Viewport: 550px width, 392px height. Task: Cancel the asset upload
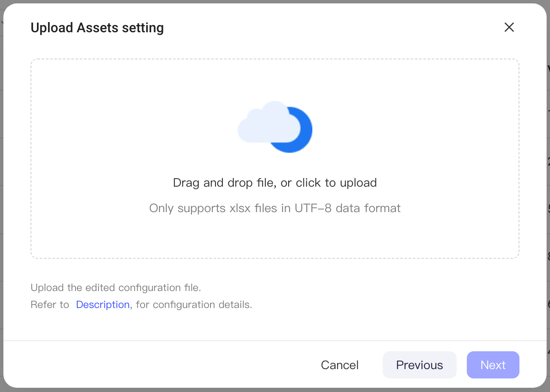(340, 365)
